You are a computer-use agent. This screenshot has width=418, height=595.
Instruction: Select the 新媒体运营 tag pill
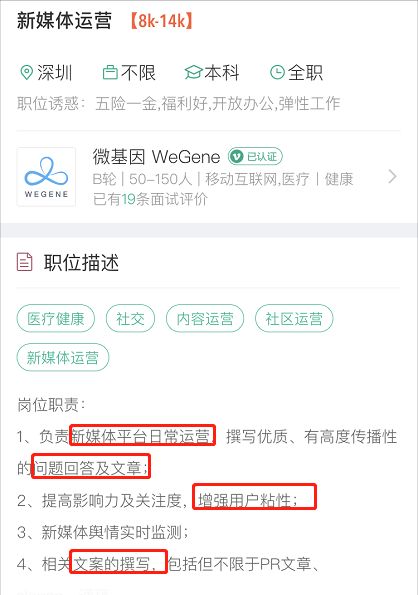(x=63, y=357)
